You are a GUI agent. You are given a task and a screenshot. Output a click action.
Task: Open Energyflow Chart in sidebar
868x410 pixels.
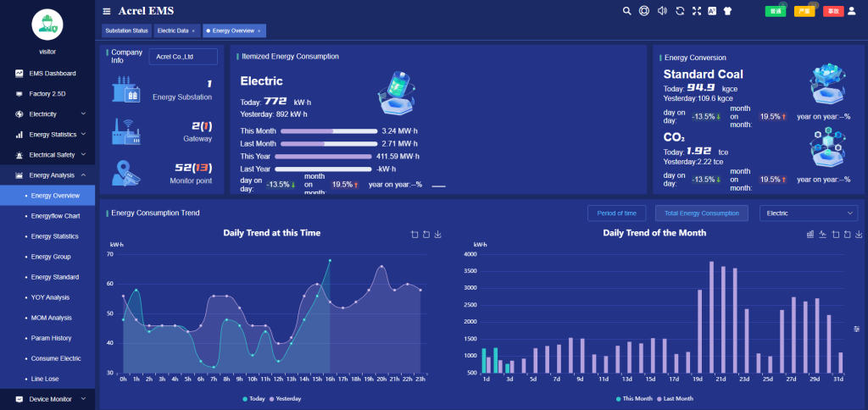(55, 216)
